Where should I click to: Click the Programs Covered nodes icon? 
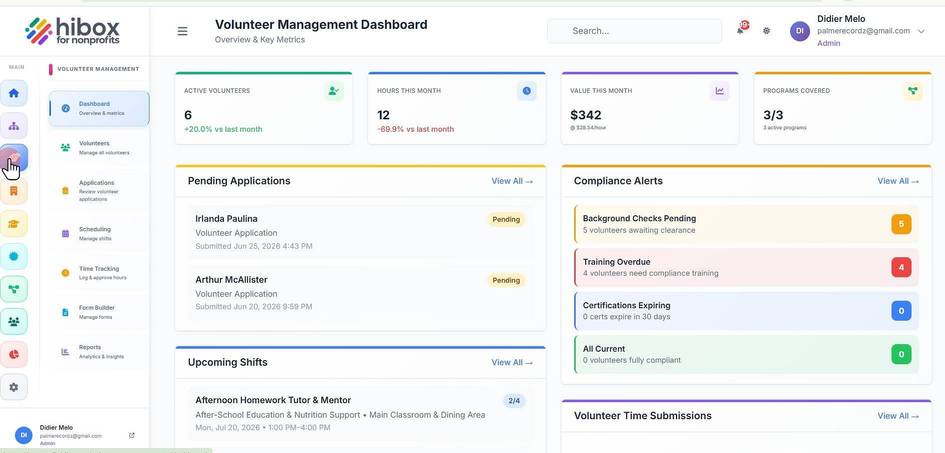pos(912,91)
